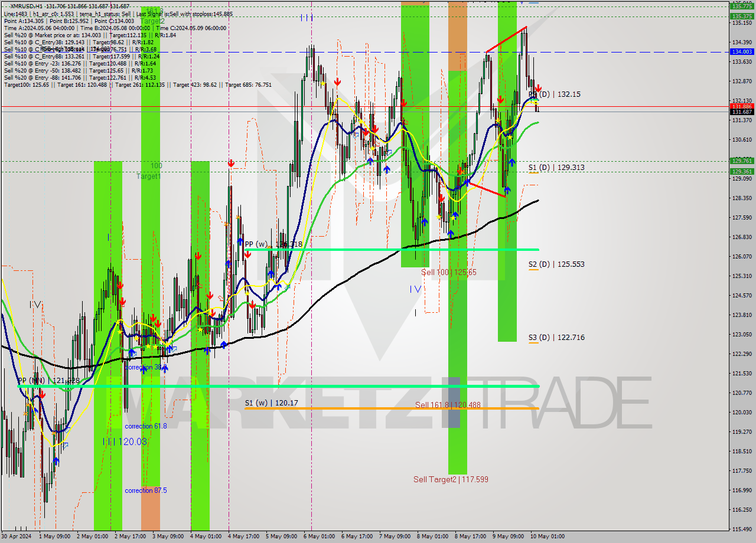The height and width of the screenshot is (543, 756).
Task: Select the 'correction 38.2' label
Action: (146, 367)
